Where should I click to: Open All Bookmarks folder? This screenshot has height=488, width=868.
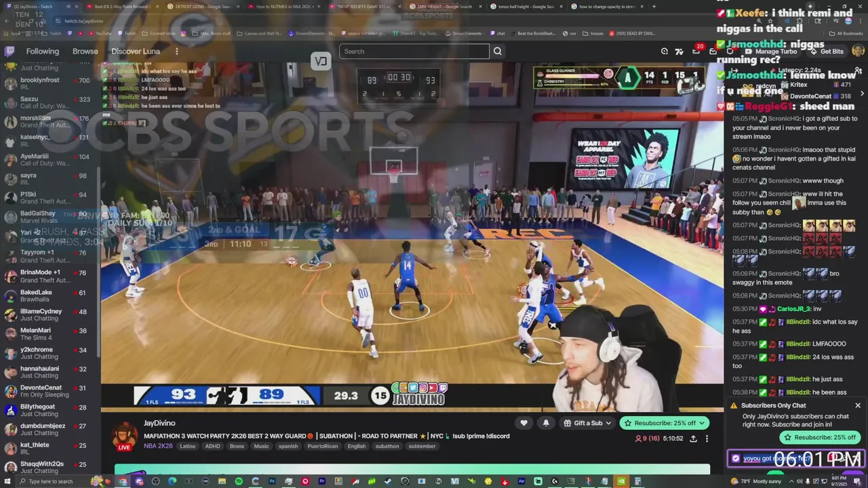846,33
